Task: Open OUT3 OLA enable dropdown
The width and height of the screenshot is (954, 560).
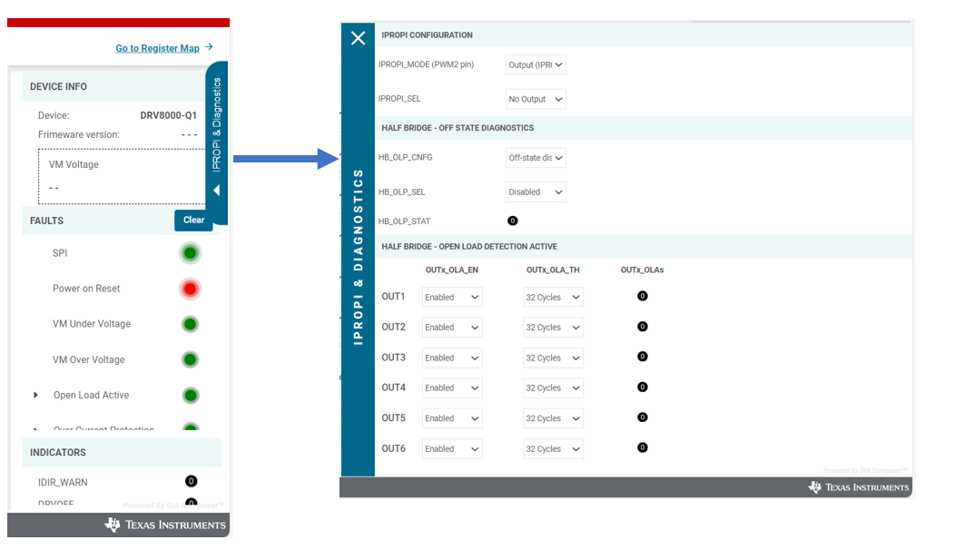Action: point(452,358)
